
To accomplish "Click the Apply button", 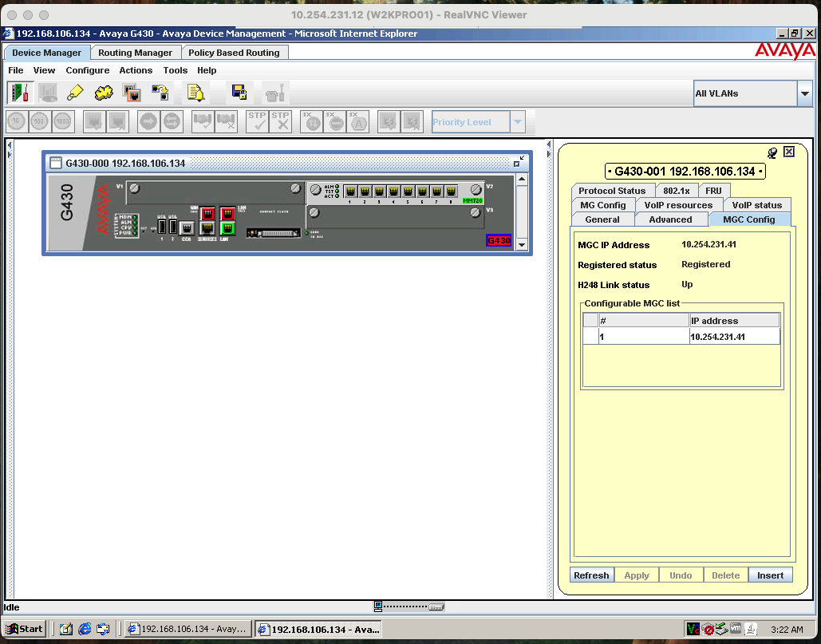I will [637, 575].
